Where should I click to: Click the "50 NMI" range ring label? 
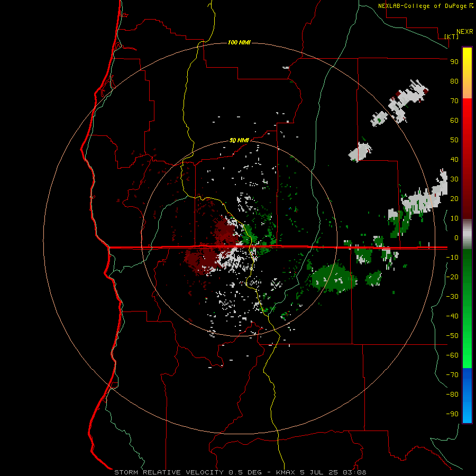(239, 140)
